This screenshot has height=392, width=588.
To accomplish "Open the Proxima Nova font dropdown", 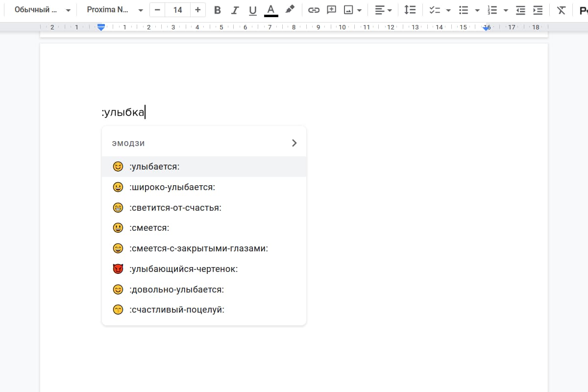I will 115,10.
